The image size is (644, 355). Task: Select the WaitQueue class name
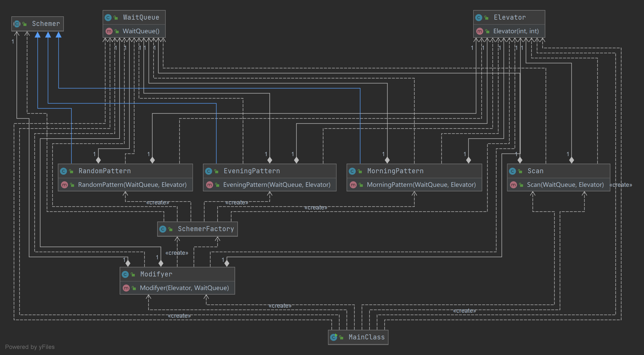[x=141, y=17]
